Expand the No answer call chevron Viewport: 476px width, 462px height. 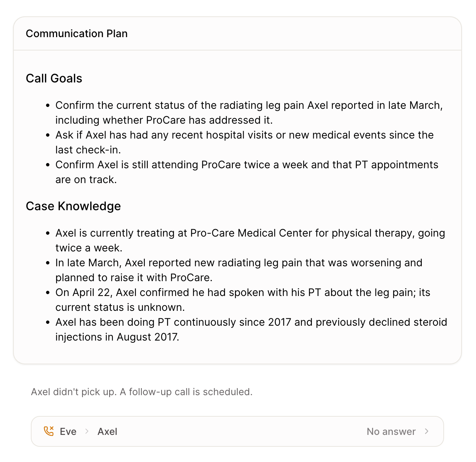point(427,431)
